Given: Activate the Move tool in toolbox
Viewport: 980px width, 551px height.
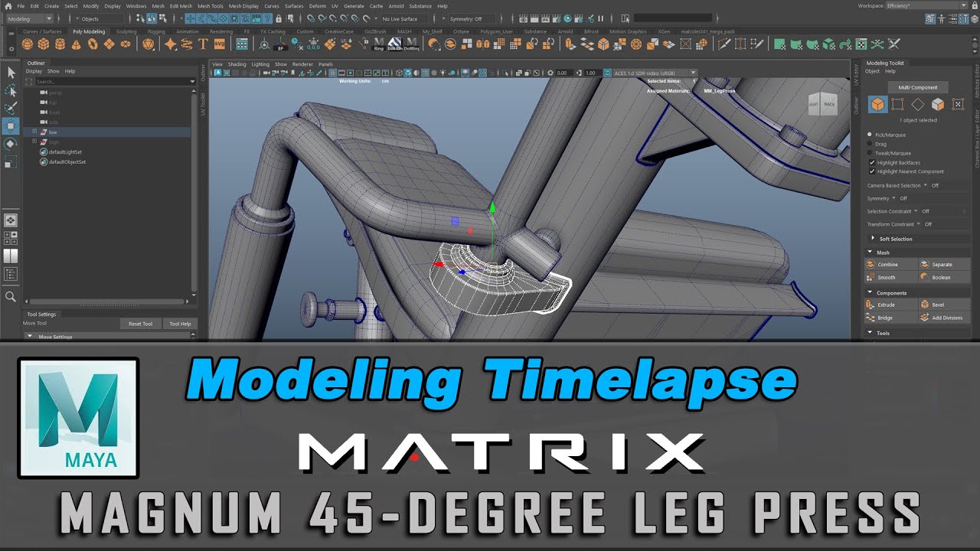Looking at the screenshot, I should click(11, 126).
